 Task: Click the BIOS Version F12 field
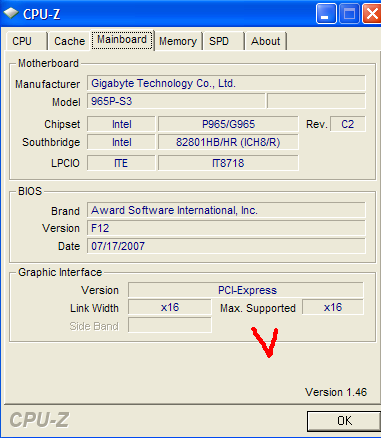[226, 228]
